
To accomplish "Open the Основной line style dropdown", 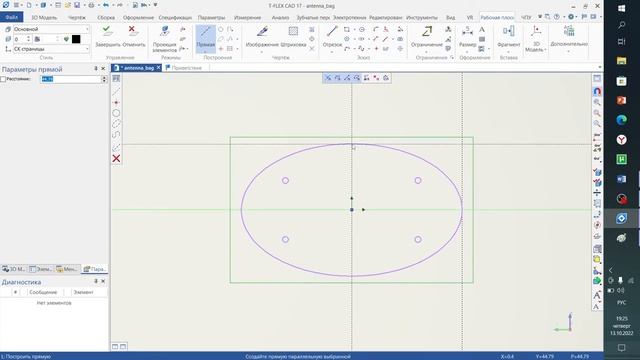I will (51, 29).
